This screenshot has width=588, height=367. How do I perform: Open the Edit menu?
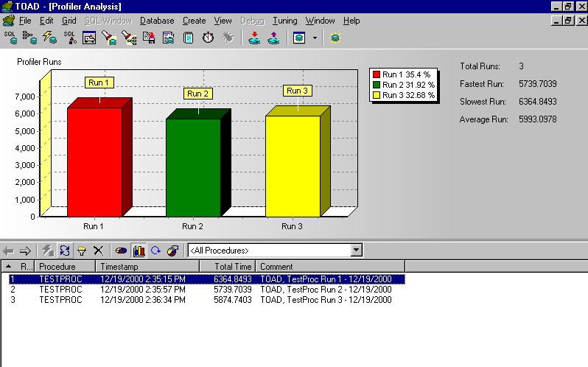[46, 21]
